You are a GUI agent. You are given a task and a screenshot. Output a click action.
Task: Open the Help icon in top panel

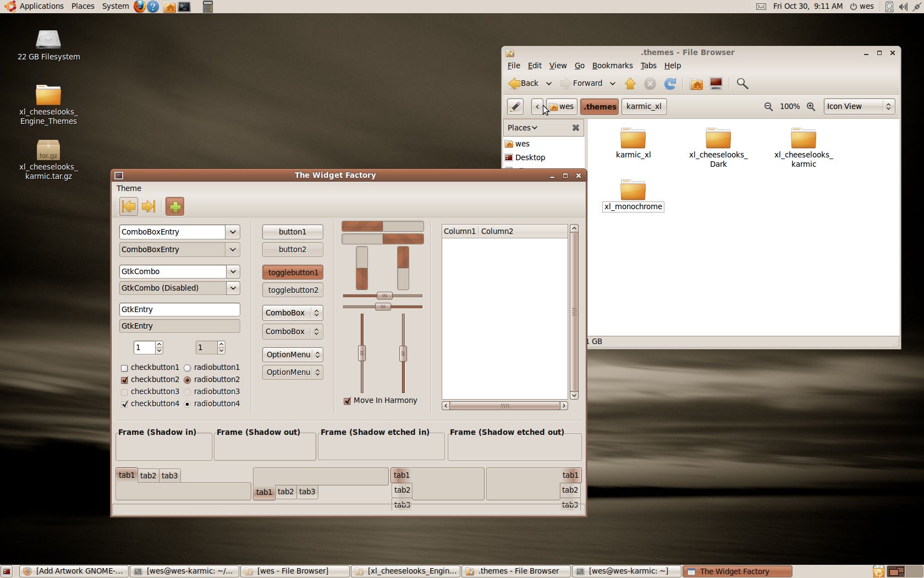[153, 7]
